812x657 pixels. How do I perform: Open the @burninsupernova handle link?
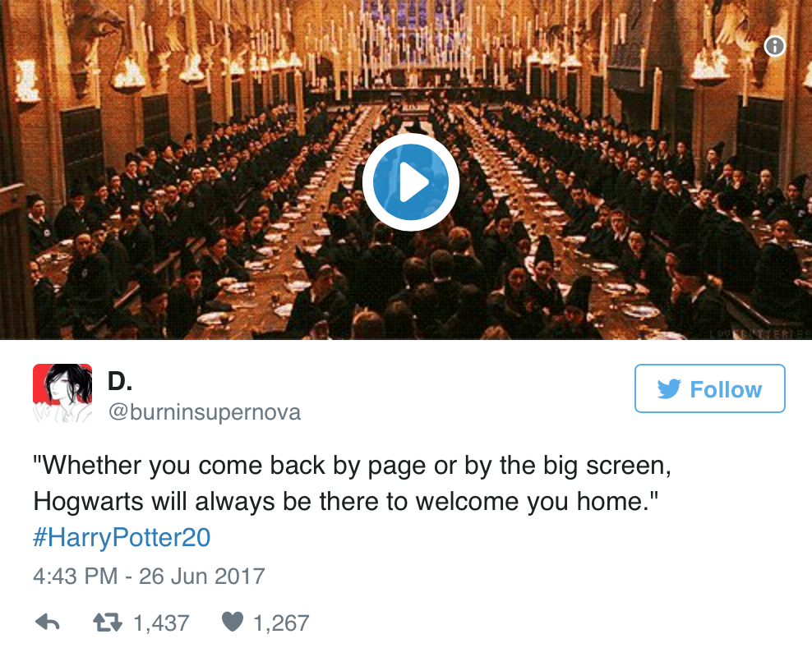coord(204,412)
